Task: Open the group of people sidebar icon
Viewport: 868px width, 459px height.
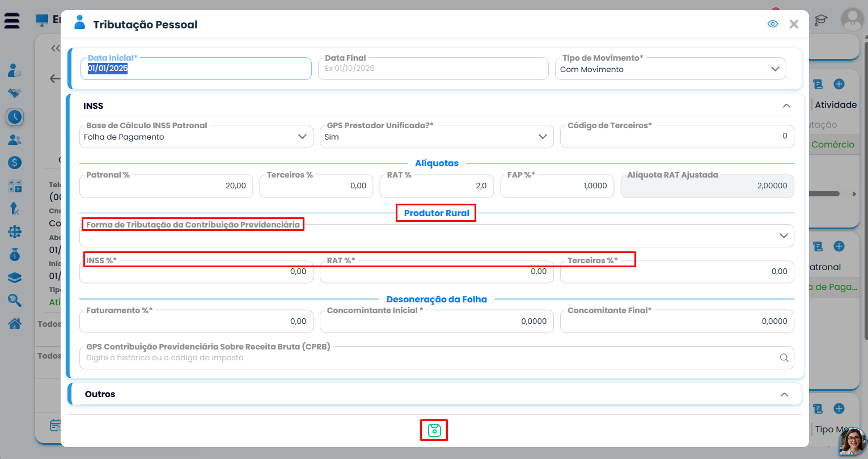Action: [15, 140]
